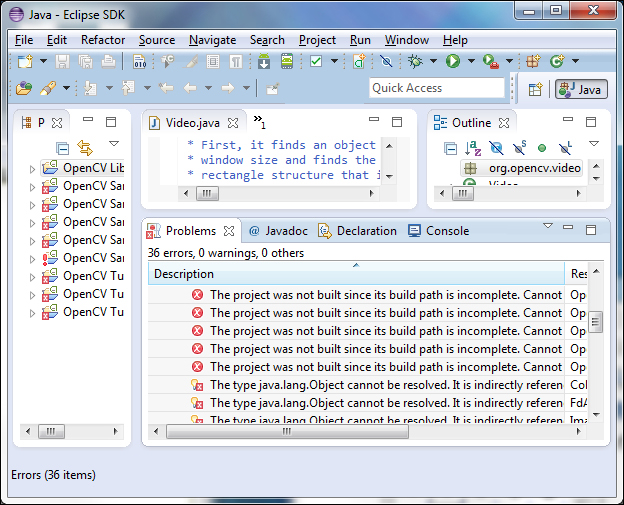Click the New Java Class icon

coord(557,61)
